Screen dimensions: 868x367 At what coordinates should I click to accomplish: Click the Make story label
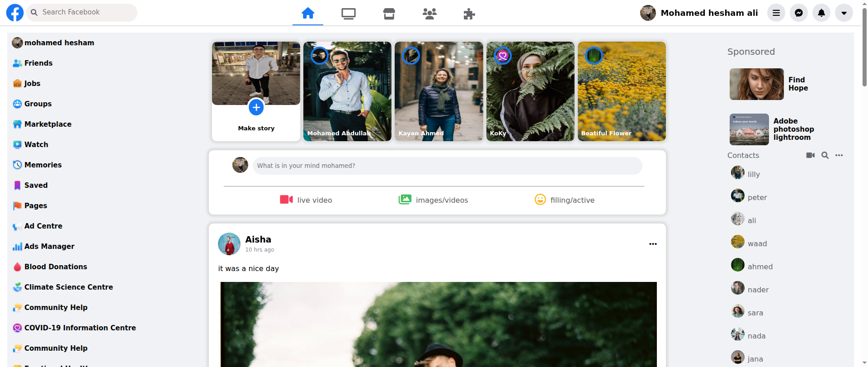(256, 128)
